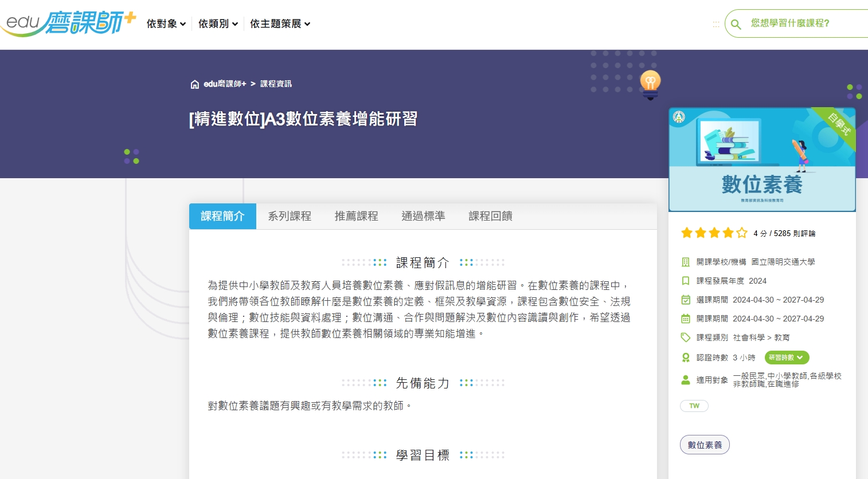Click the magnifier search icon

click(736, 24)
